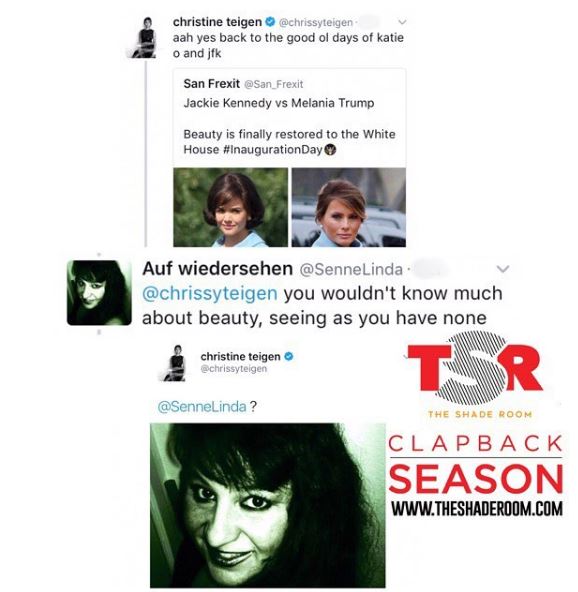Click the emoji after #InaugurationDay

pos(331,150)
